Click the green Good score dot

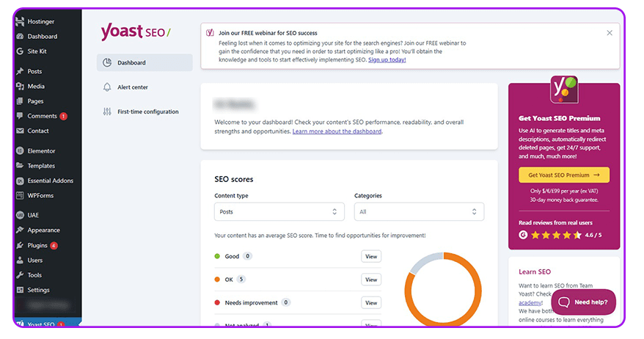(x=217, y=256)
